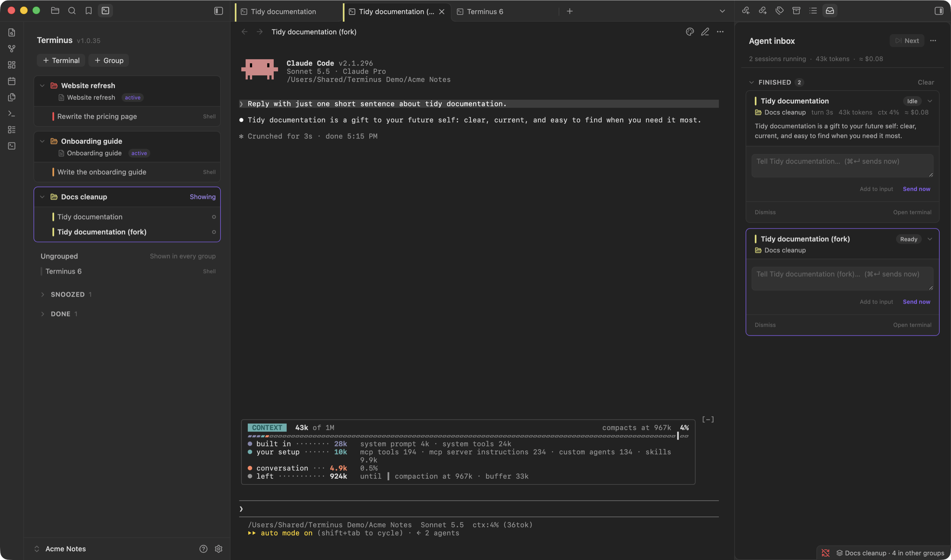The width and height of the screenshot is (951, 560).
Task: Dismiss the Tidy documentation inbox card
Action: click(765, 212)
